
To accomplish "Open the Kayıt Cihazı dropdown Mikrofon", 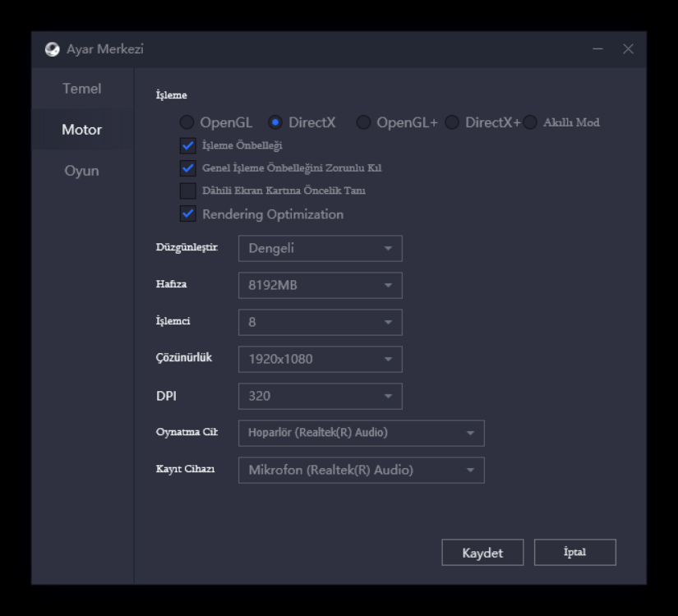I will (x=362, y=470).
